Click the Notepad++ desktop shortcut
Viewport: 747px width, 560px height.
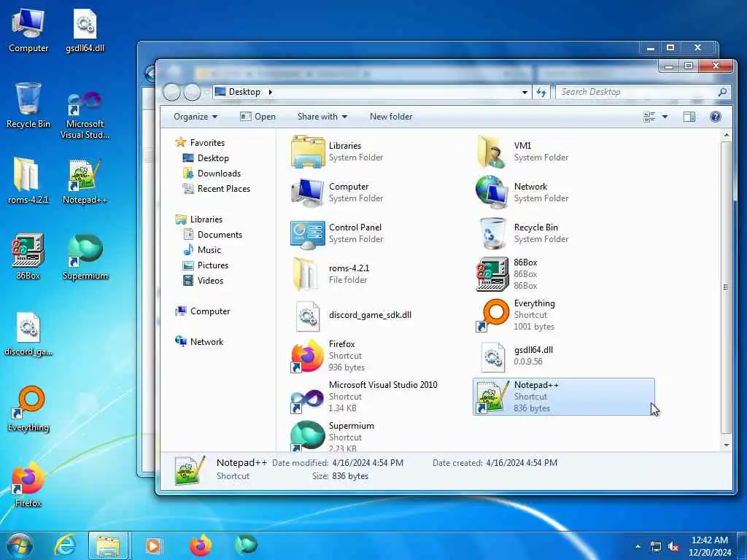click(x=85, y=182)
